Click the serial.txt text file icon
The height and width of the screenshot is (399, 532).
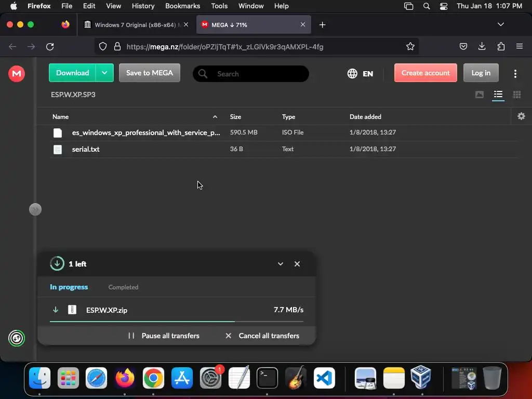click(57, 149)
